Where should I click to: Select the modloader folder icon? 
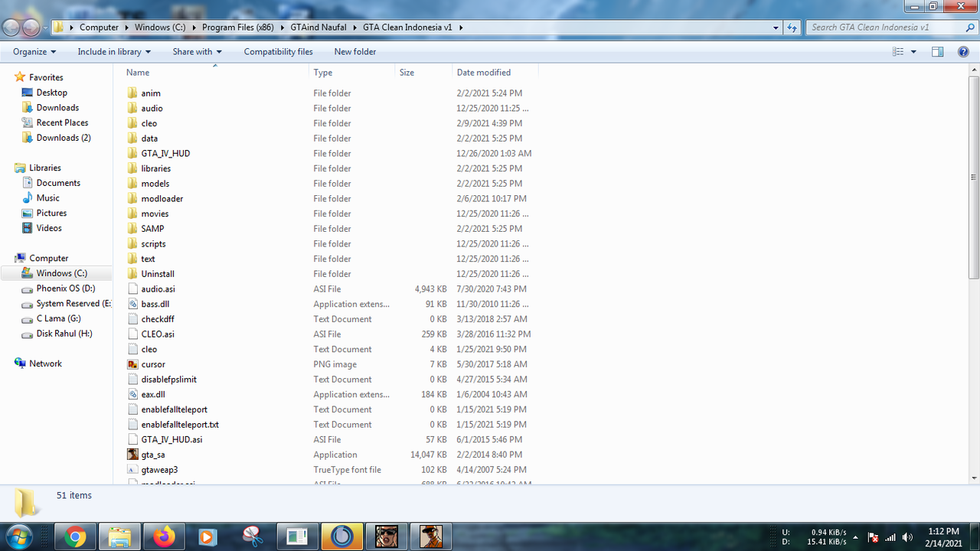click(132, 198)
